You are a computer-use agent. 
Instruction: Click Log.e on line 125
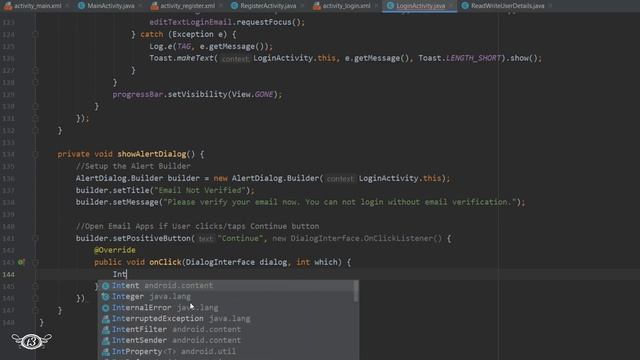[160, 46]
